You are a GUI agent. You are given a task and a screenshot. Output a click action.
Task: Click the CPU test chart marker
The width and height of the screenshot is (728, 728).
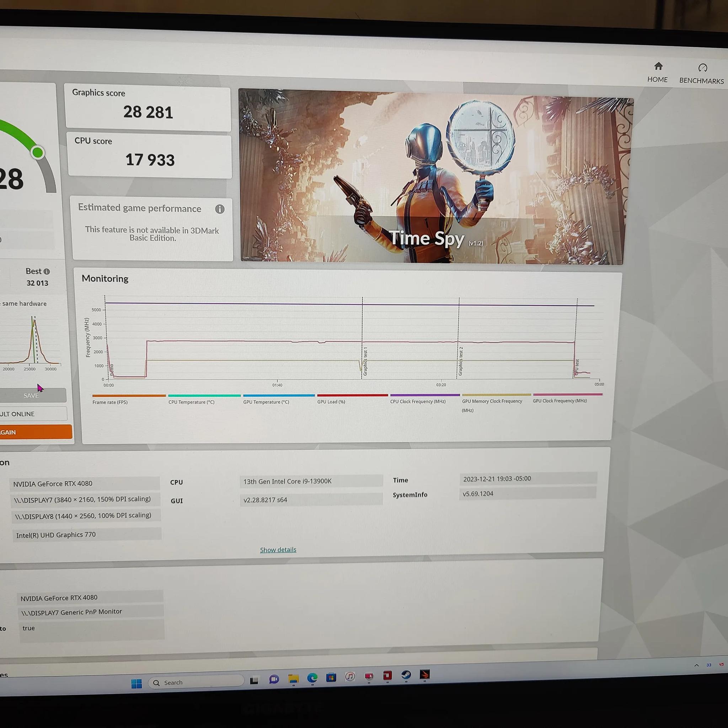(x=577, y=367)
